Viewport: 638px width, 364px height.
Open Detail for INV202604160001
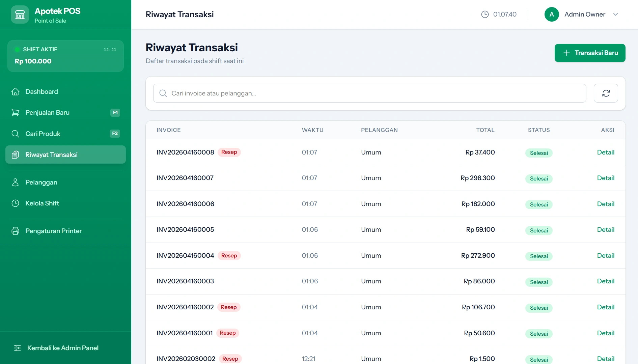coord(606,333)
